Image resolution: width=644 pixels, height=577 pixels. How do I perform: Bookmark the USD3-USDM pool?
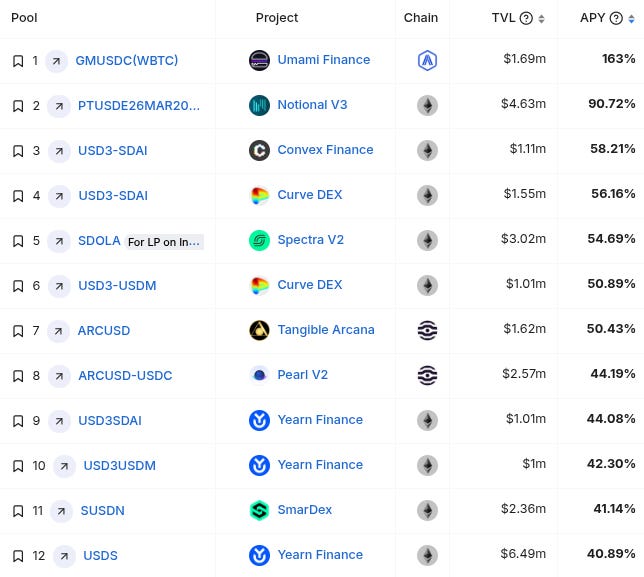tap(18, 286)
